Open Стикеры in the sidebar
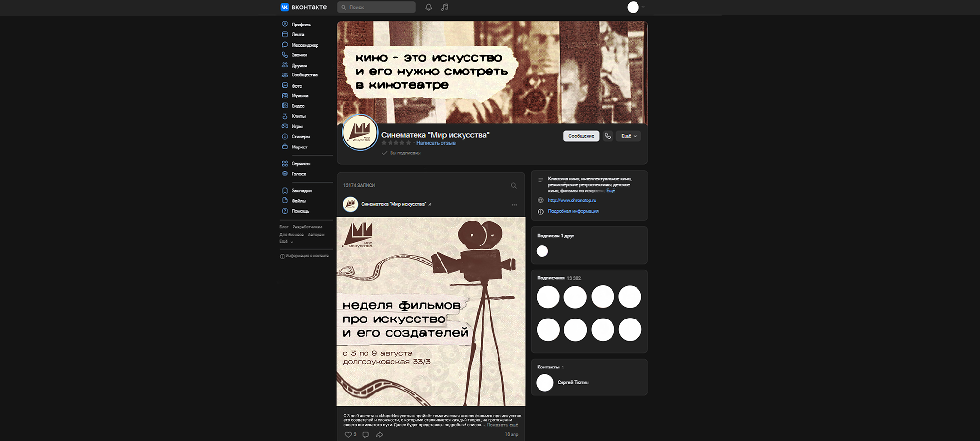The image size is (980, 441). tap(296, 137)
